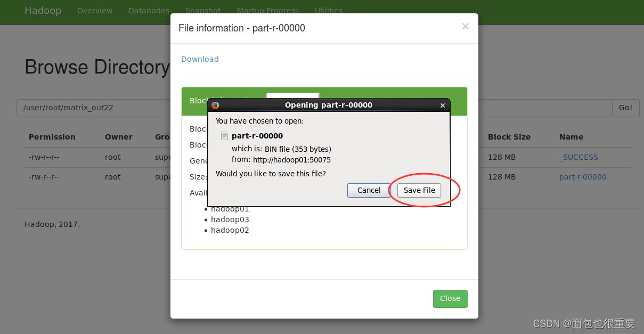Click the Permission column header
Screen dimensions: 644x334
52,137
